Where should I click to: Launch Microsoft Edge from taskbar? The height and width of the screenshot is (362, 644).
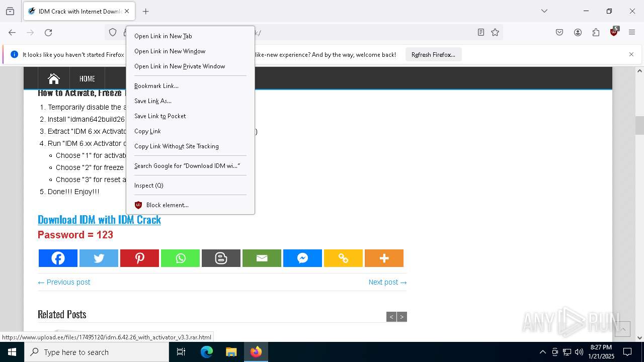207,352
